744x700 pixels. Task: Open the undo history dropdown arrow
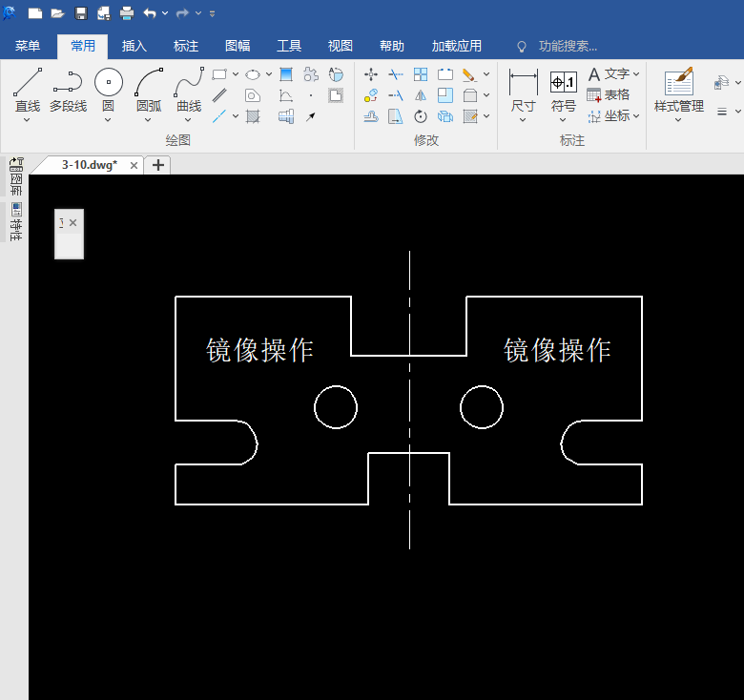pos(165,13)
